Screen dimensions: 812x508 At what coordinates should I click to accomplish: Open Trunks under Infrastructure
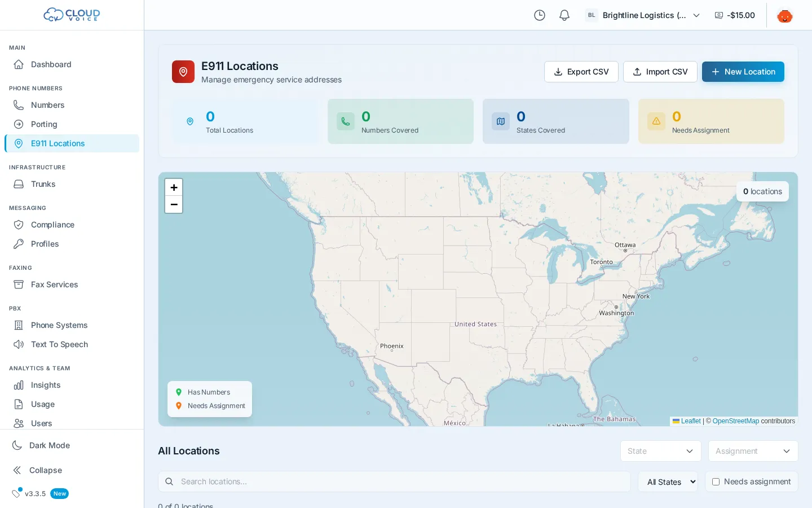(x=72, y=184)
